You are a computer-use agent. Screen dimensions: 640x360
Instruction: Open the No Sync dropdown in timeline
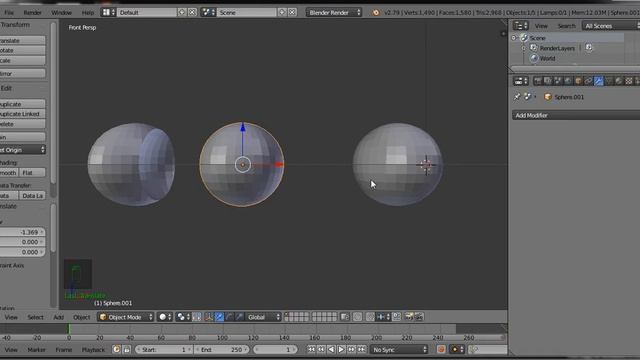[399, 349]
